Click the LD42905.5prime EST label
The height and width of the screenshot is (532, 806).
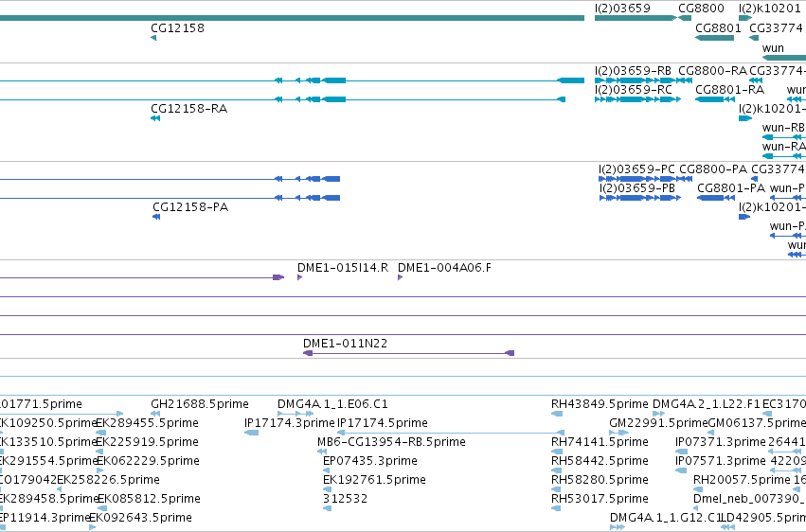[x=763, y=518]
